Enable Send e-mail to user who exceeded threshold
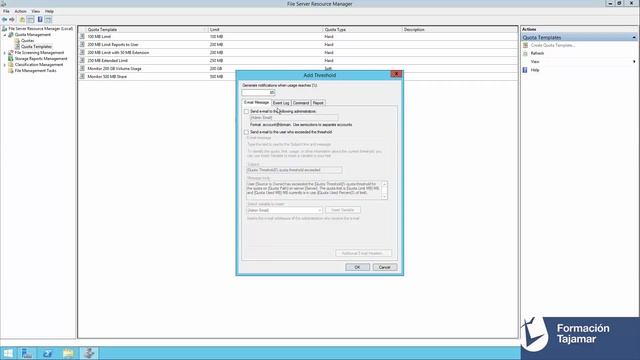640x360 pixels. click(x=246, y=132)
